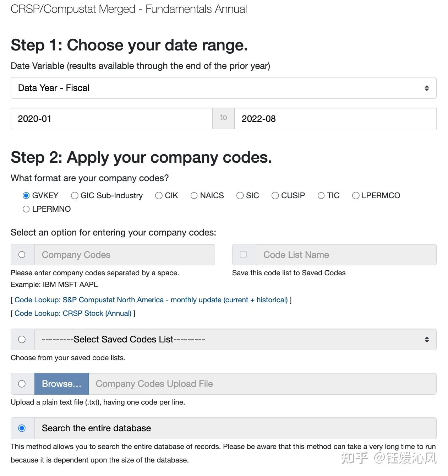Select the LPERMCO radio option

(356, 196)
